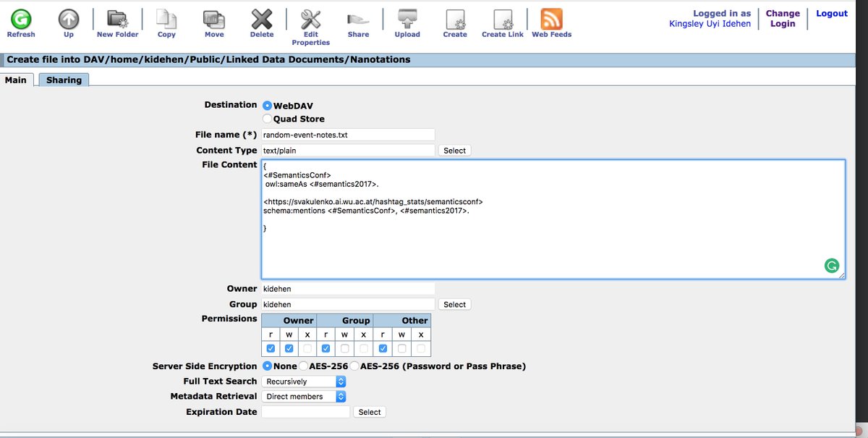Click the green Refresh icon
The image size is (868, 438).
(x=21, y=18)
